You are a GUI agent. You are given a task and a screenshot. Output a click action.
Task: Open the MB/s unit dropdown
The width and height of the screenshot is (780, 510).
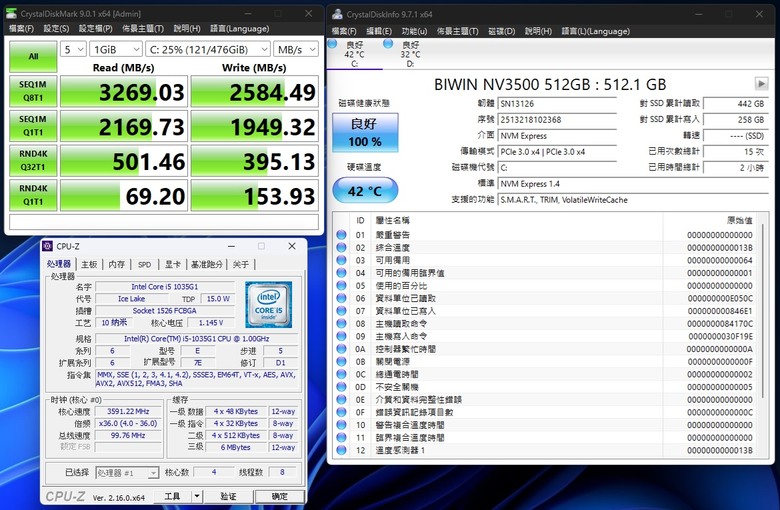coord(296,49)
